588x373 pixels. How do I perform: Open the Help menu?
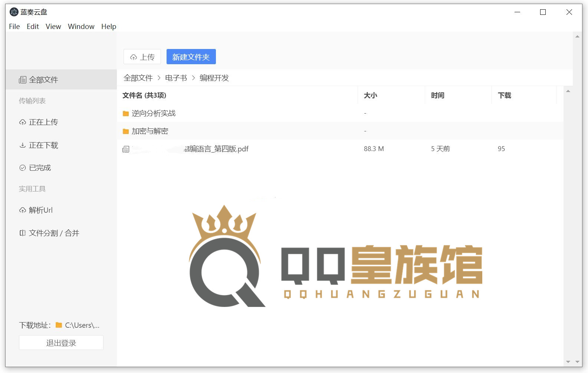tap(109, 26)
